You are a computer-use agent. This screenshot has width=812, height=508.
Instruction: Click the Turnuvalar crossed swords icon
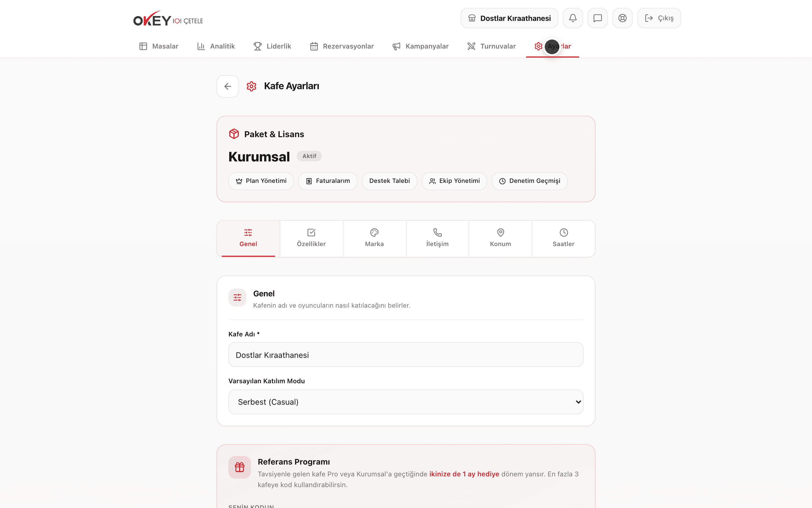[471, 46]
